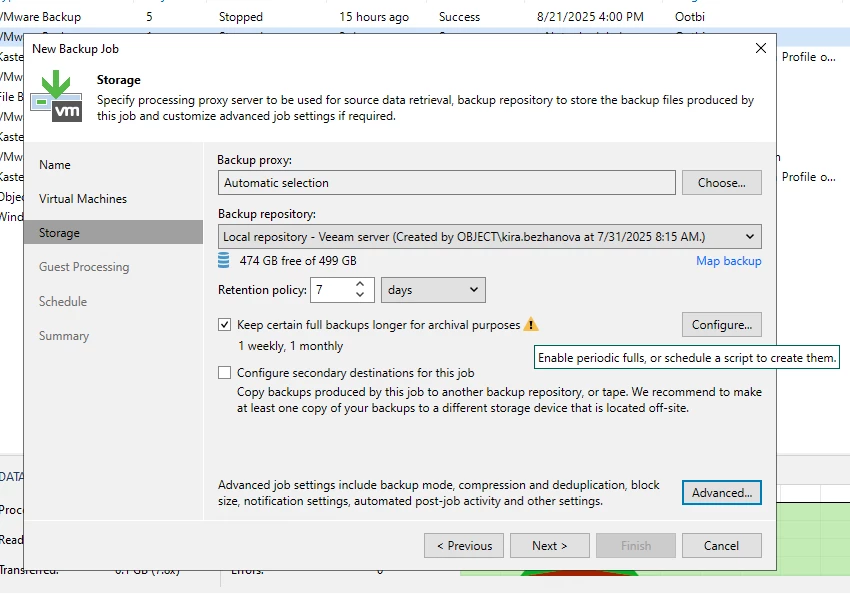The image size is (850, 596).
Task: Open the Backup repository dropdown
Action: (x=750, y=236)
